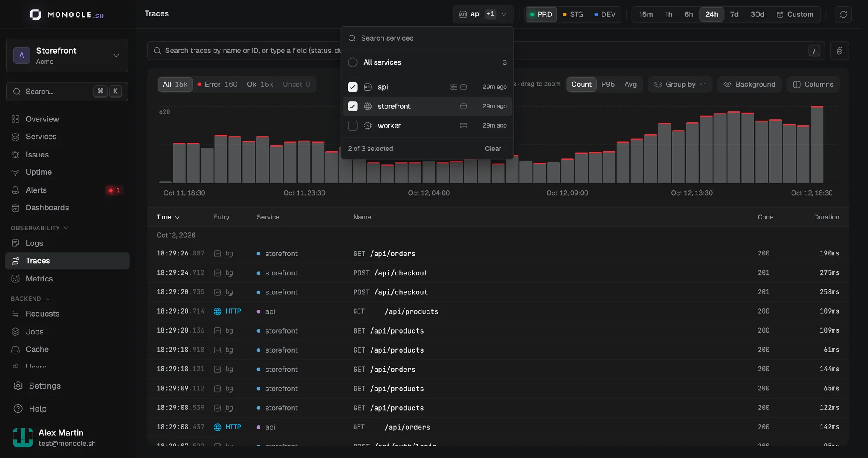The image size is (868, 458).
Task: Open Alex Martin user profile
Action: tap(67, 437)
